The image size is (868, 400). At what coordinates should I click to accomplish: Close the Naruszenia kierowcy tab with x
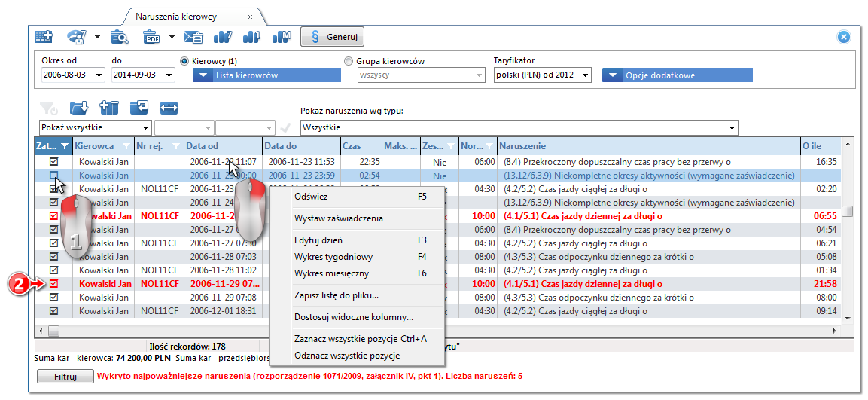click(250, 17)
